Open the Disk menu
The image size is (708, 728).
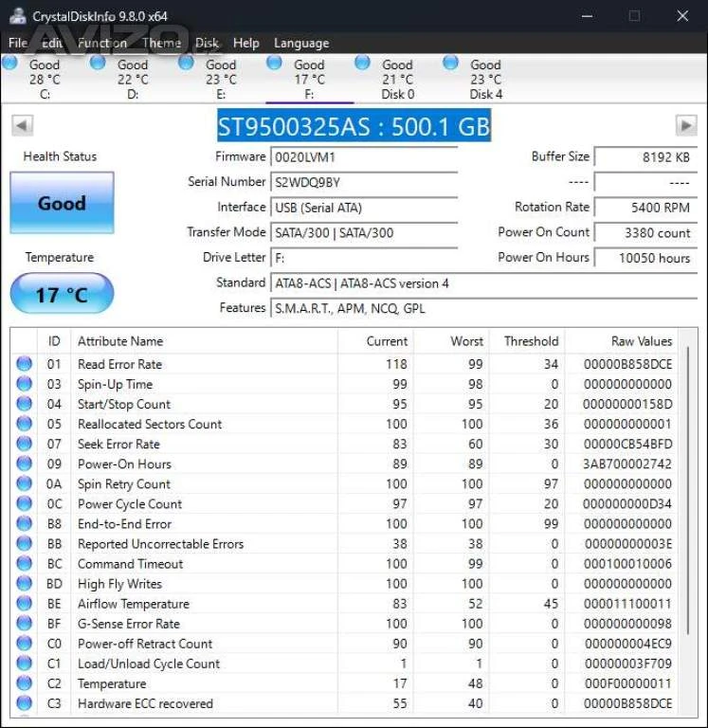click(x=207, y=43)
